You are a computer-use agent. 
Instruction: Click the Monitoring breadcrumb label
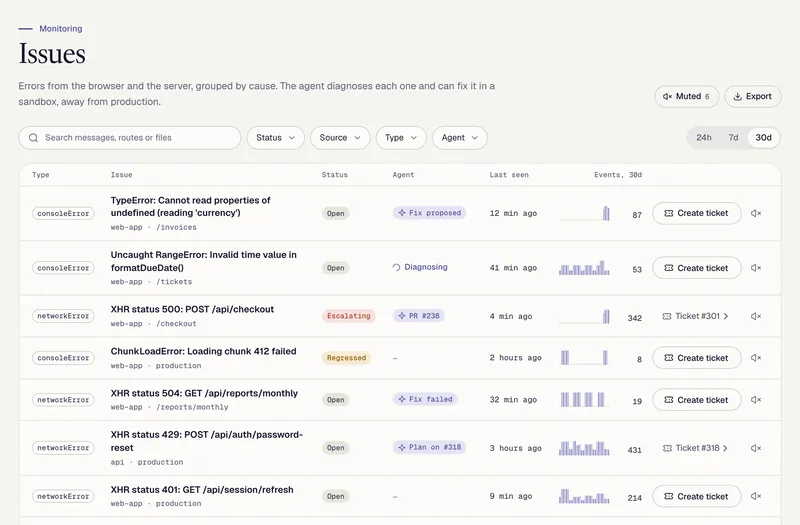point(61,29)
